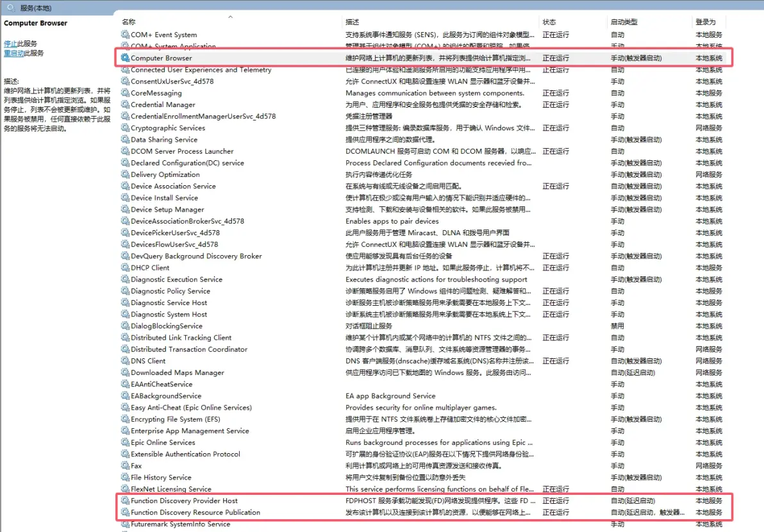Click gear icon of Diagnostic Policy Service

[125, 291]
